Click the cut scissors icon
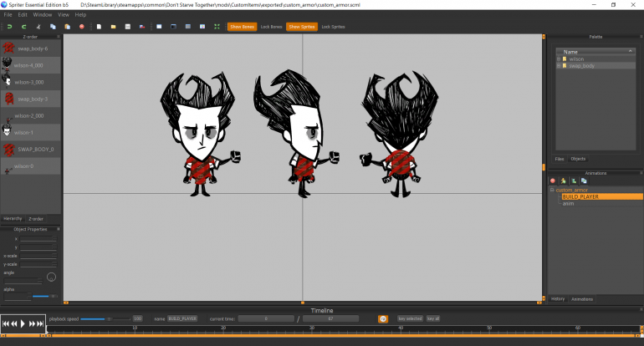 click(x=39, y=27)
